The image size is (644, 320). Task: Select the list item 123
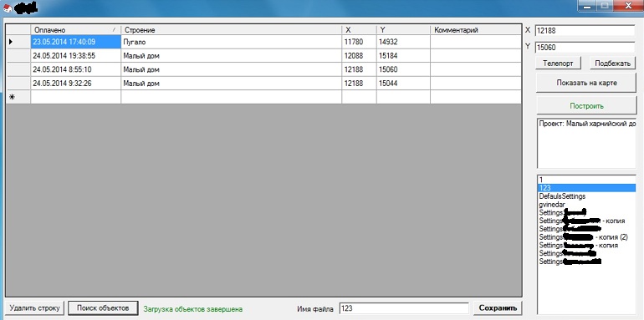(x=586, y=188)
